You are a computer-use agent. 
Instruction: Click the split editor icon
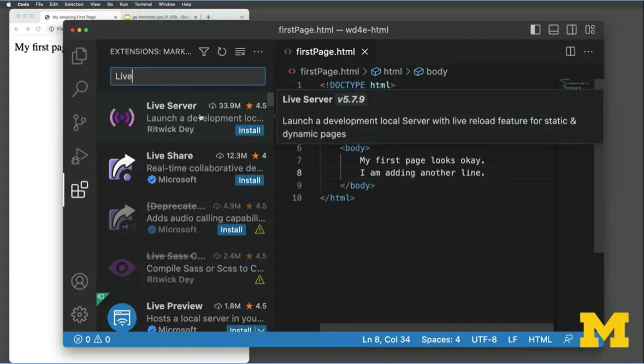pyautogui.click(x=570, y=51)
